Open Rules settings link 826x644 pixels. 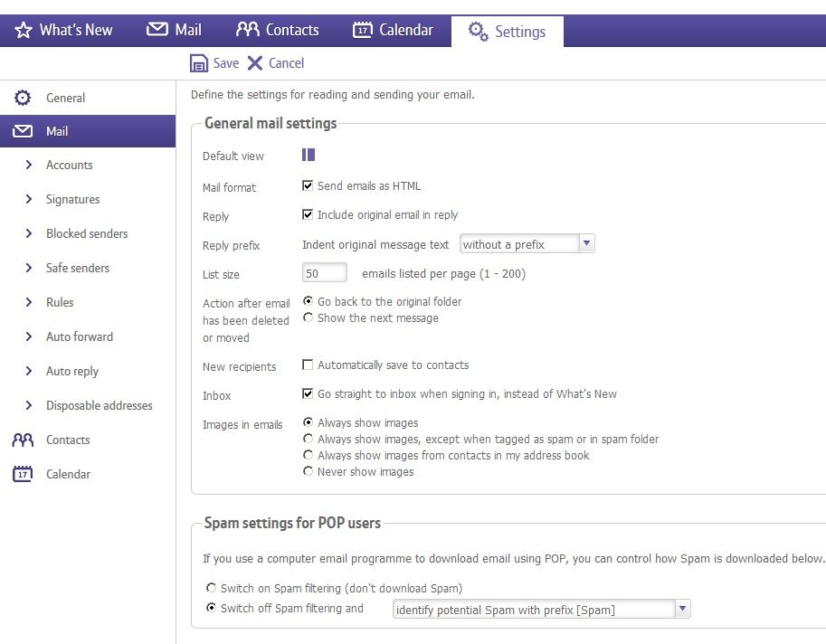60,302
